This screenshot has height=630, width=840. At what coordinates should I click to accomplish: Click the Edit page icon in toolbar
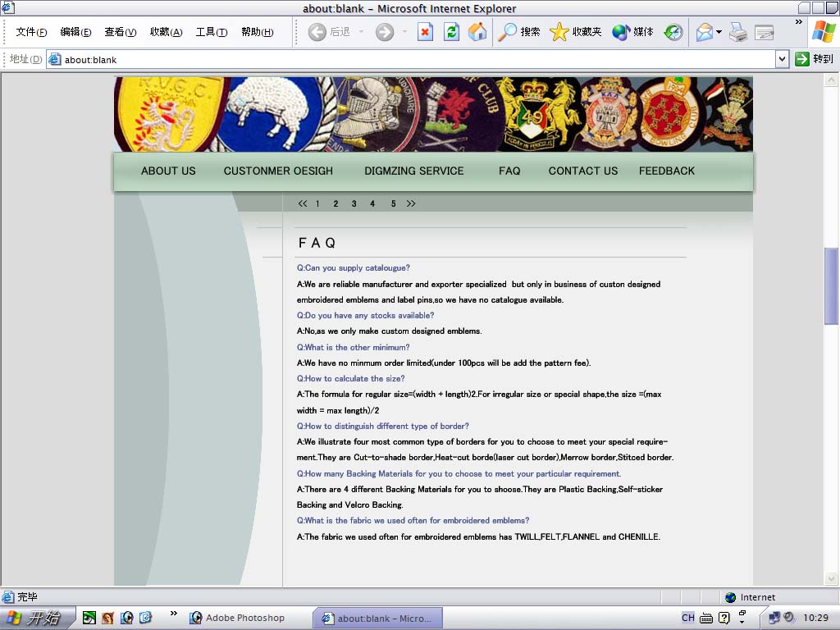(x=764, y=32)
